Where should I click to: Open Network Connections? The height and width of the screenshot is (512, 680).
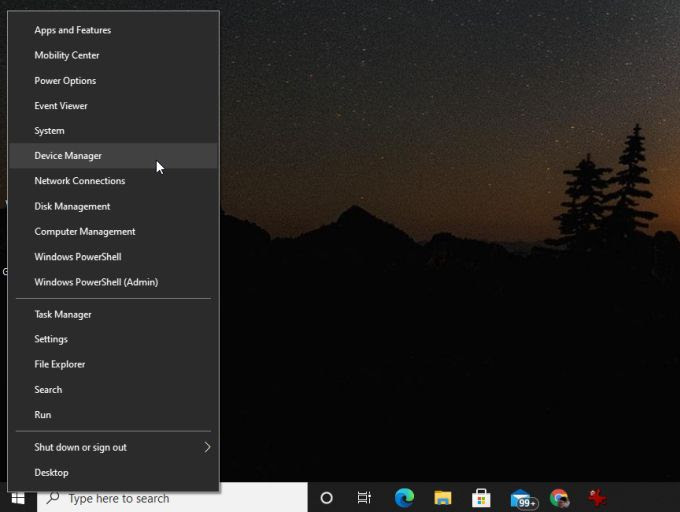click(x=79, y=181)
